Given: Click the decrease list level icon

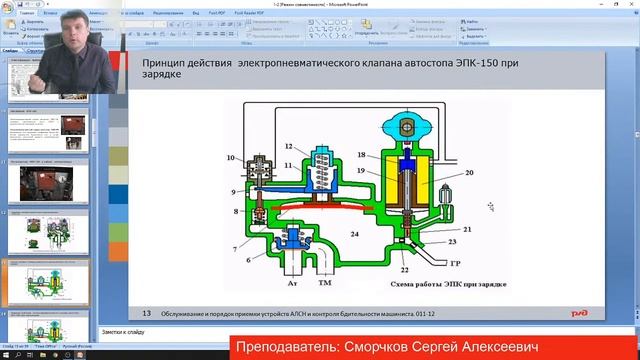Looking at the screenshot, I should coord(223,24).
